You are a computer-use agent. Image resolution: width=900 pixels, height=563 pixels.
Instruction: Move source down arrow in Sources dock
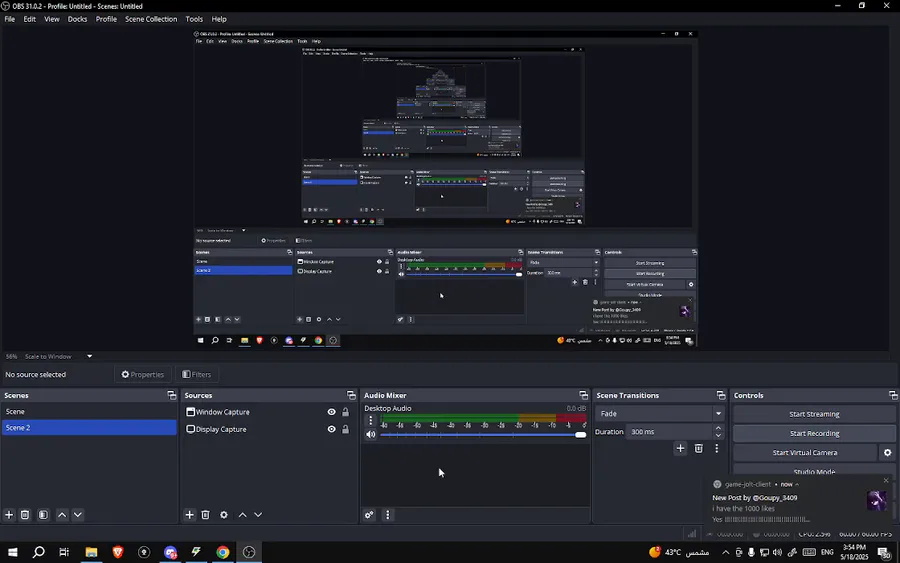258,515
